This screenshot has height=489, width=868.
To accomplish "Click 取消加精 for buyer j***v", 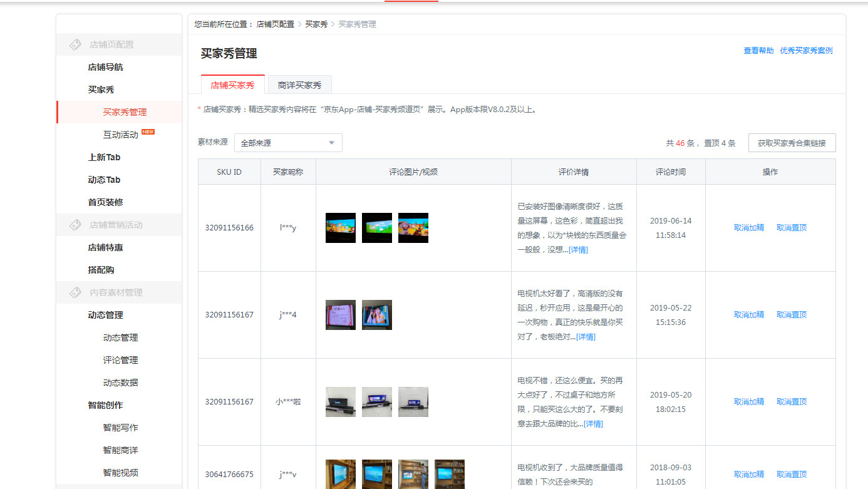I will tap(749, 475).
